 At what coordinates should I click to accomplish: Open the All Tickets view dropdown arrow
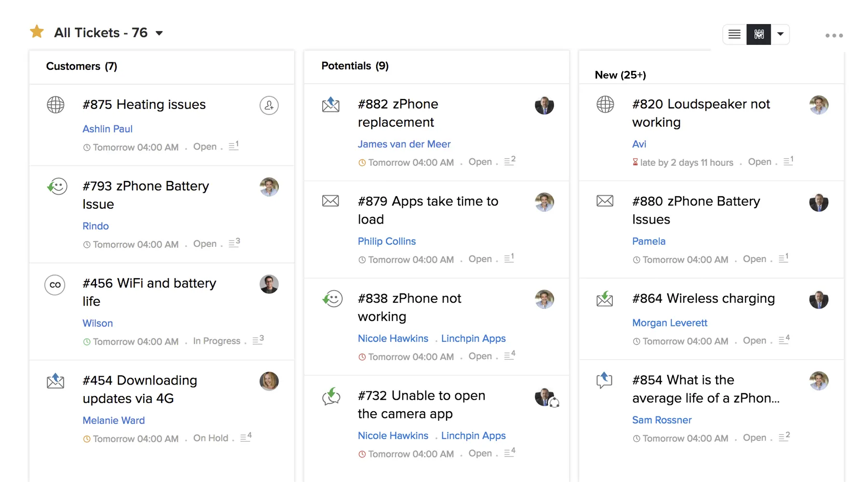tap(159, 33)
